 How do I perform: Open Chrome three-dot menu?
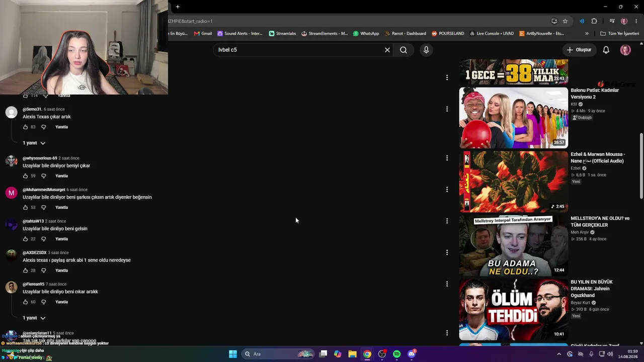click(636, 21)
